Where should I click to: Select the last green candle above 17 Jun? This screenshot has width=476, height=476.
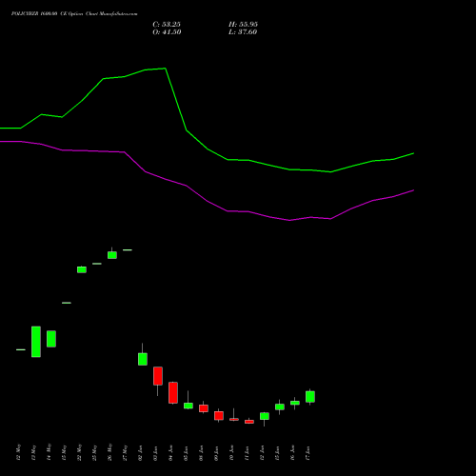[310, 397]
